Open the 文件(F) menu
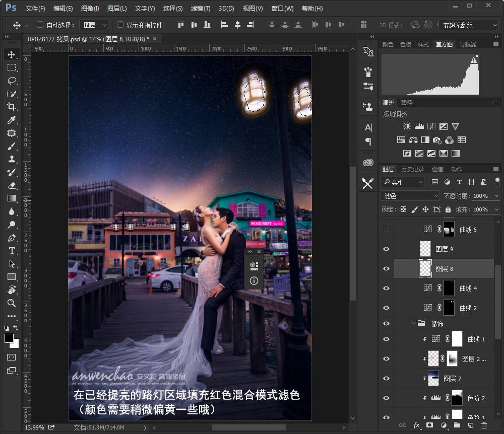The image size is (504, 434). [x=35, y=9]
